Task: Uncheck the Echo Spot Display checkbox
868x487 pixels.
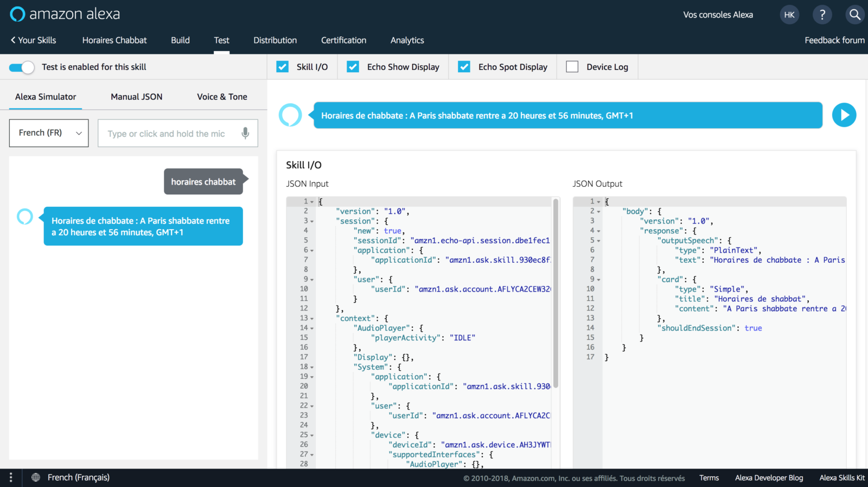Action: (464, 67)
